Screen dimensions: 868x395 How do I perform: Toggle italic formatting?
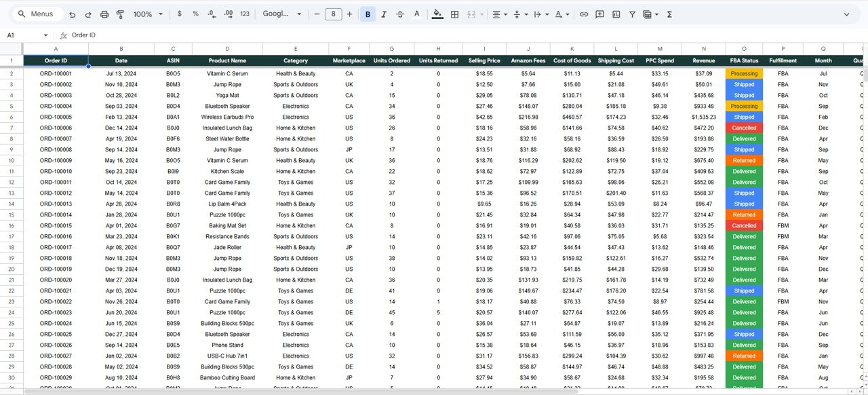point(382,14)
